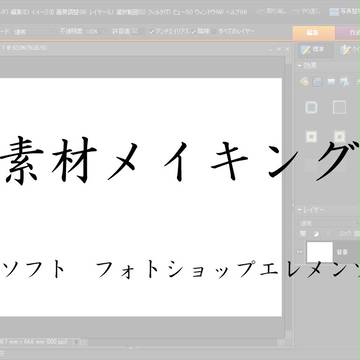
Task: Select the クイック (Quick) edit mode
Action: click(x=349, y=50)
